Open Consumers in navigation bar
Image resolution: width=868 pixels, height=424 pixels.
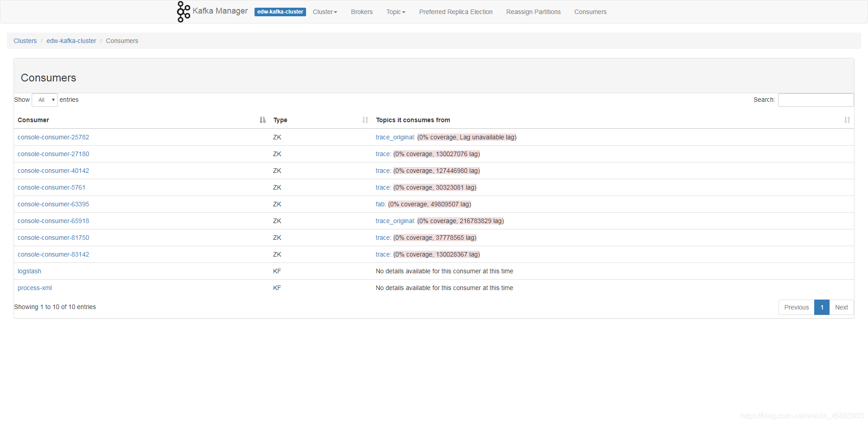pyautogui.click(x=590, y=12)
